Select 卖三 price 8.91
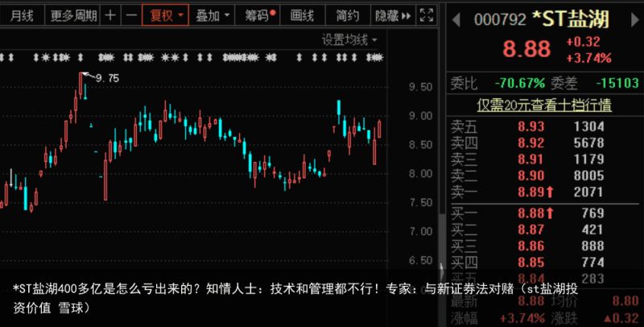The width and height of the screenshot is (644, 327). [x=530, y=159]
